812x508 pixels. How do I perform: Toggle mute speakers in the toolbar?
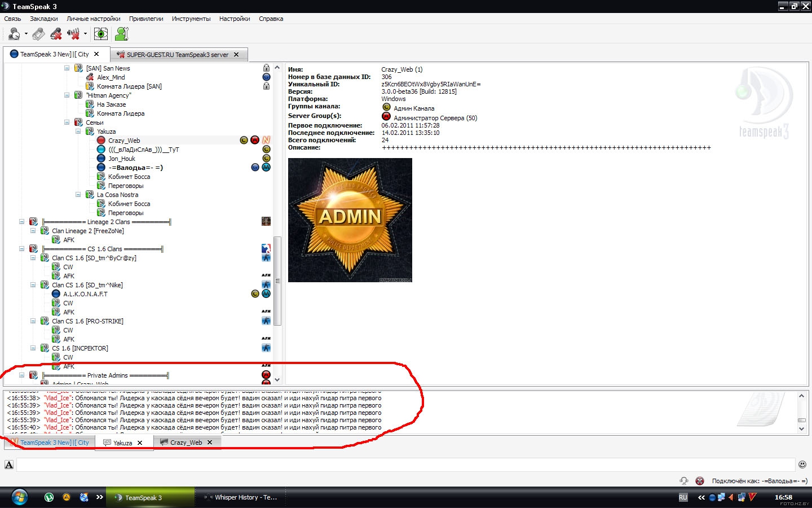(73, 34)
